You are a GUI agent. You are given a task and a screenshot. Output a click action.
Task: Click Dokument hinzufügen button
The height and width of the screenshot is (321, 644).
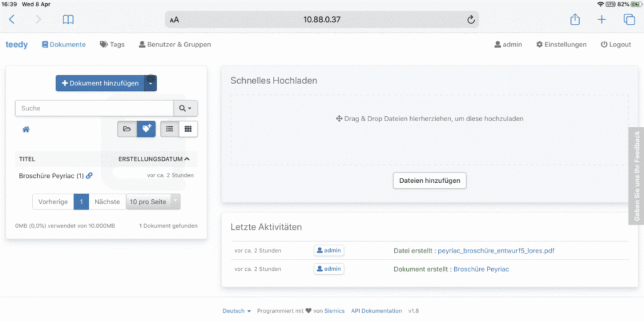(x=100, y=84)
